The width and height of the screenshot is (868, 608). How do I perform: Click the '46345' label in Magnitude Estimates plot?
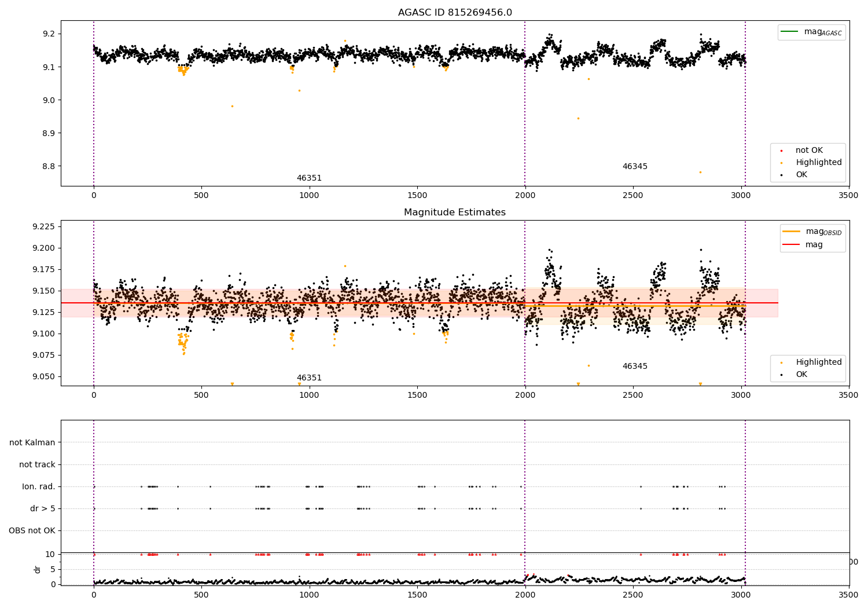pyautogui.click(x=635, y=367)
